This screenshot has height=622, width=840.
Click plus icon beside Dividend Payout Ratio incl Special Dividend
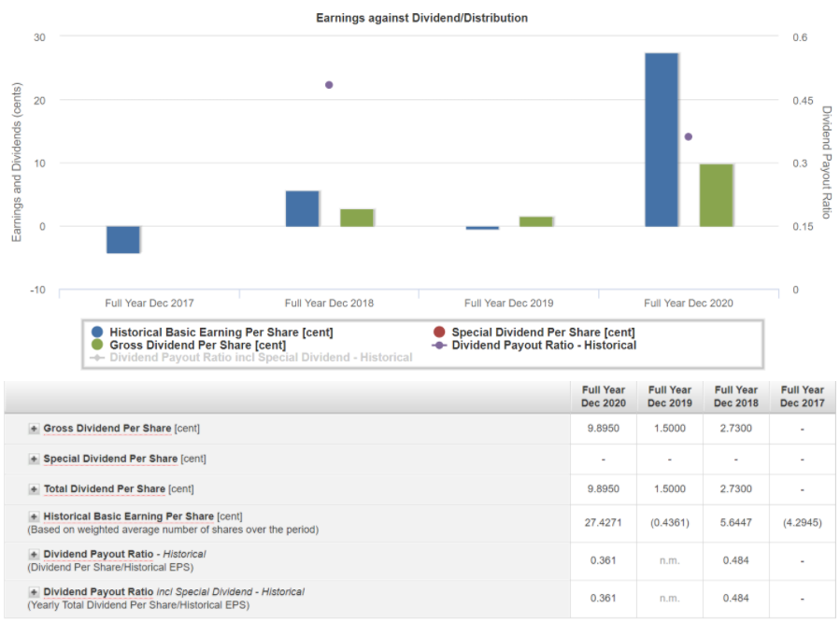[x=34, y=592]
